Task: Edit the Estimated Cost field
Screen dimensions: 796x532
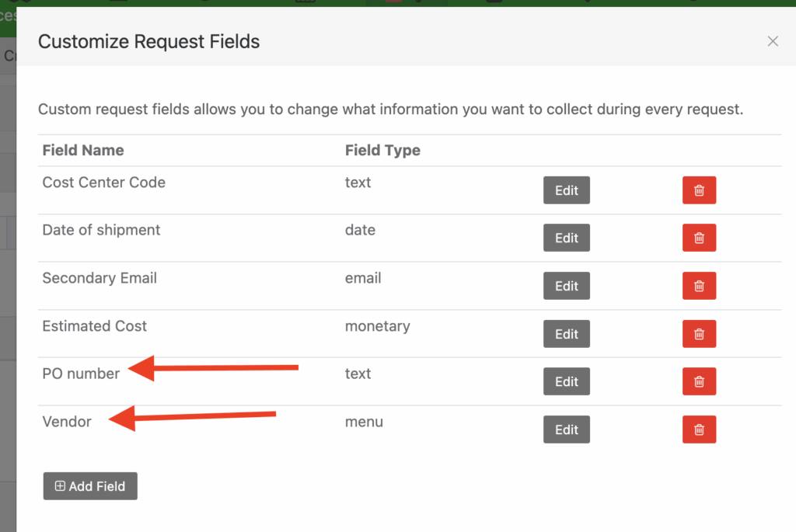Action: [x=566, y=333]
